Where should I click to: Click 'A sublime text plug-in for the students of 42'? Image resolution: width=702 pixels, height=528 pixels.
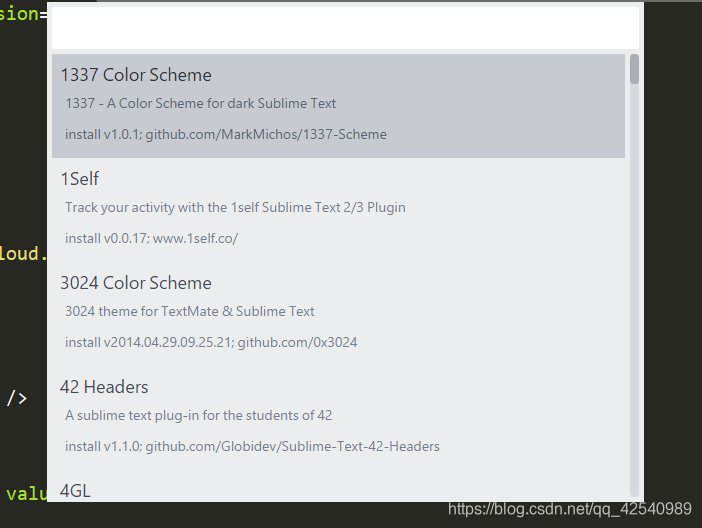pos(199,416)
